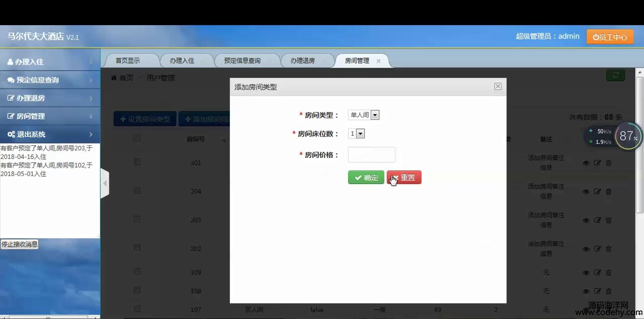Viewport: 644px width, 319px height.
Task: Switch to the 预定信息查询 tab
Action: pyautogui.click(x=242, y=61)
